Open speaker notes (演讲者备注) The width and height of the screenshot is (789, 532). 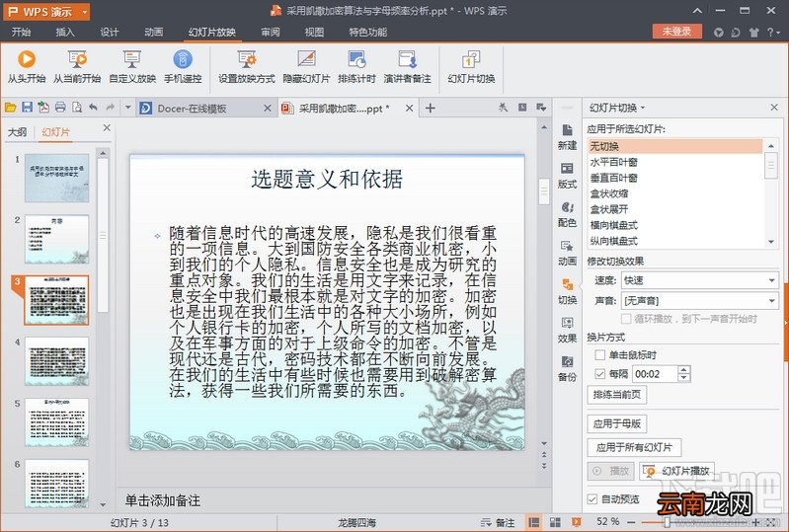click(407, 66)
